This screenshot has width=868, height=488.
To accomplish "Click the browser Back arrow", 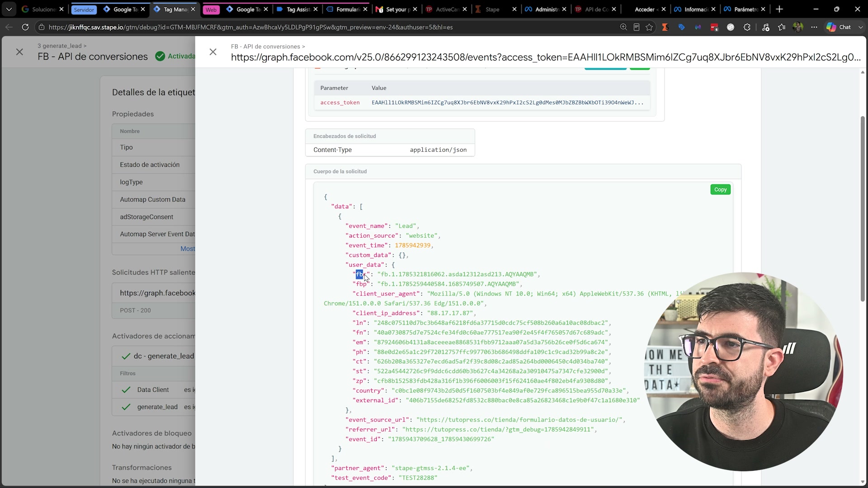I will click(9, 27).
